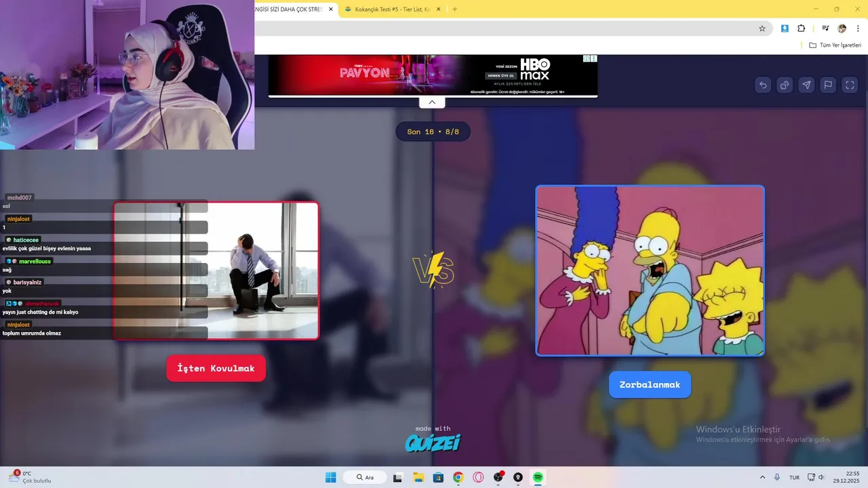The width and height of the screenshot is (868, 488).
Task: Open Opera browser from the taskbar
Action: [478, 477]
